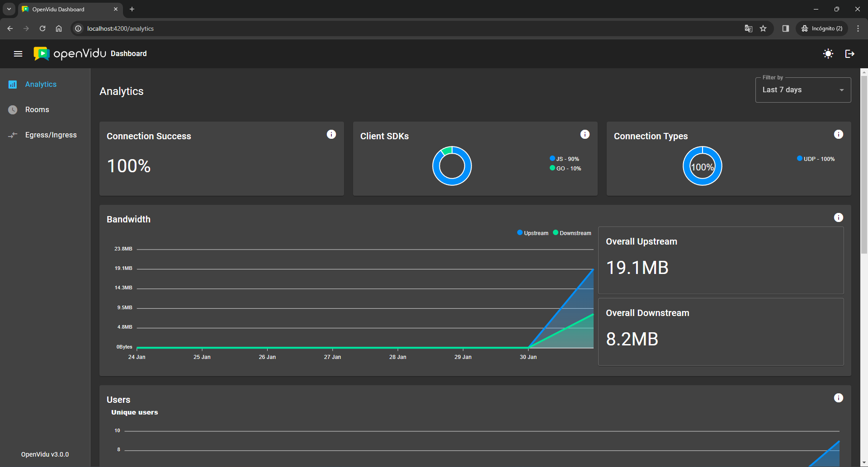
Task: Open the hamburger sidebar menu
Action: coord(18,54)
